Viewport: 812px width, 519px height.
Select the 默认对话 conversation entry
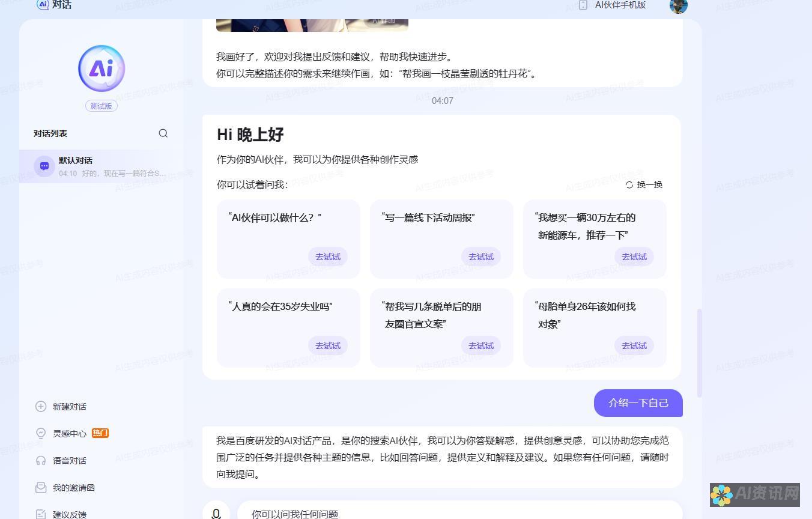tap(101, 166)
